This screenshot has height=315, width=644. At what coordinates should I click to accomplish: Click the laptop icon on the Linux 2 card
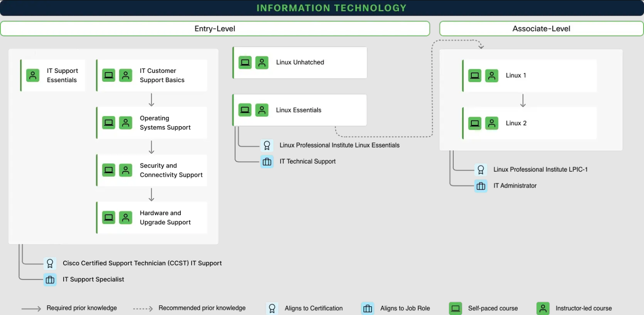pyautogui.click(x=475, y=123)
